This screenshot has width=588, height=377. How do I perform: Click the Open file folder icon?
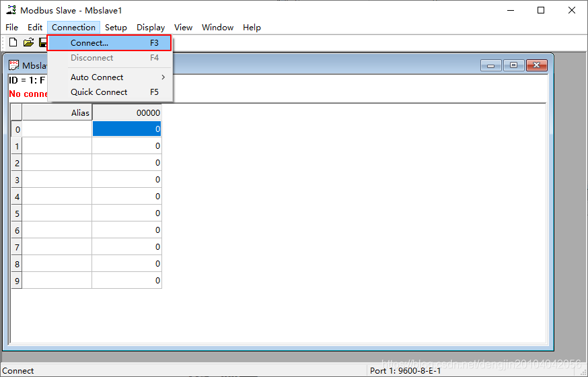(28, 42)
